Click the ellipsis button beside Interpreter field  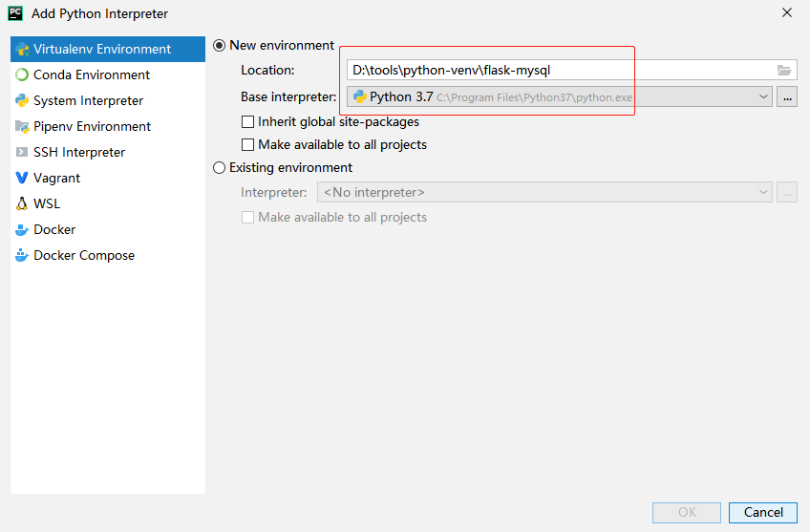coord(787,192)
